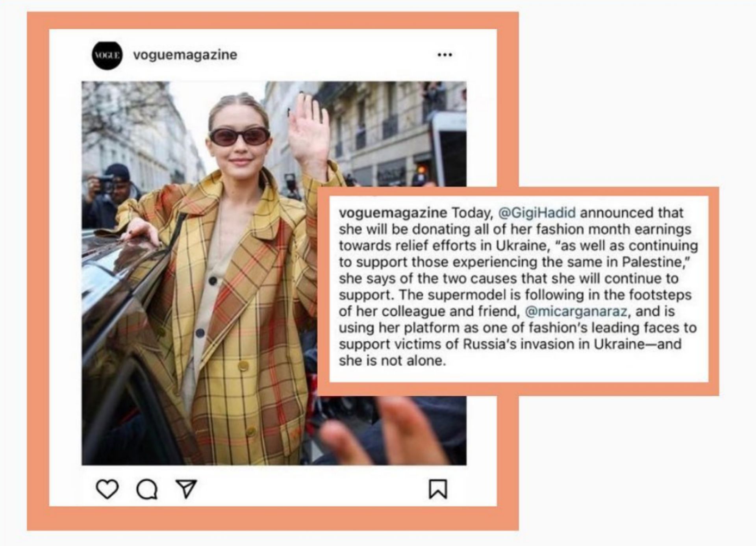Open the three-dot more options menu
Image resolution: width=756 pixels, height=546 pixels.
pyautogui.click(x=445, y=55)
